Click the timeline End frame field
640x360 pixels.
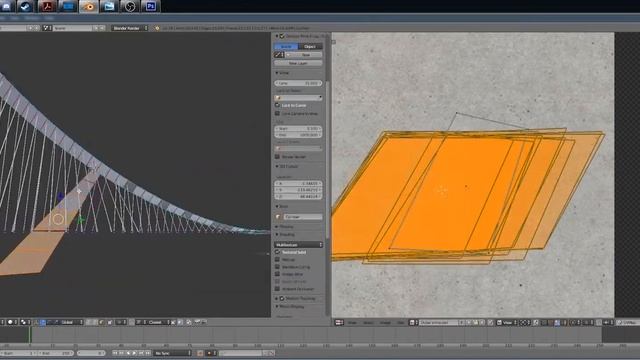click(x=56, y=353)
